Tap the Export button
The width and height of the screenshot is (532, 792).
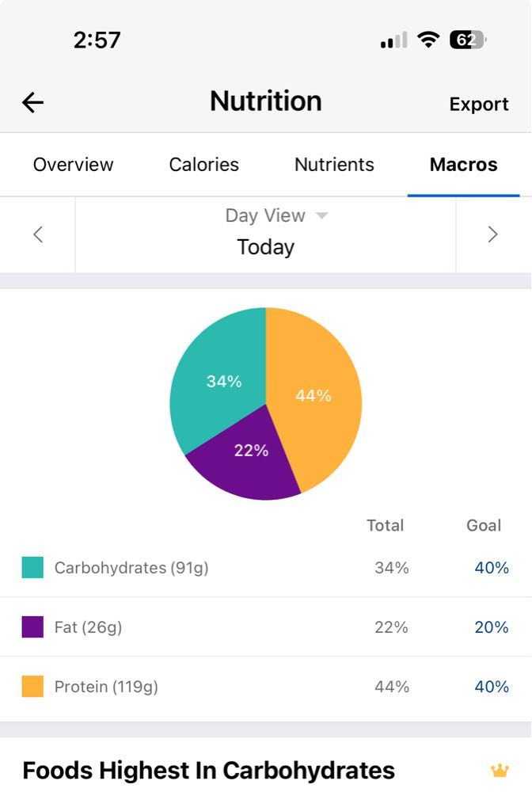click(479, 105)
